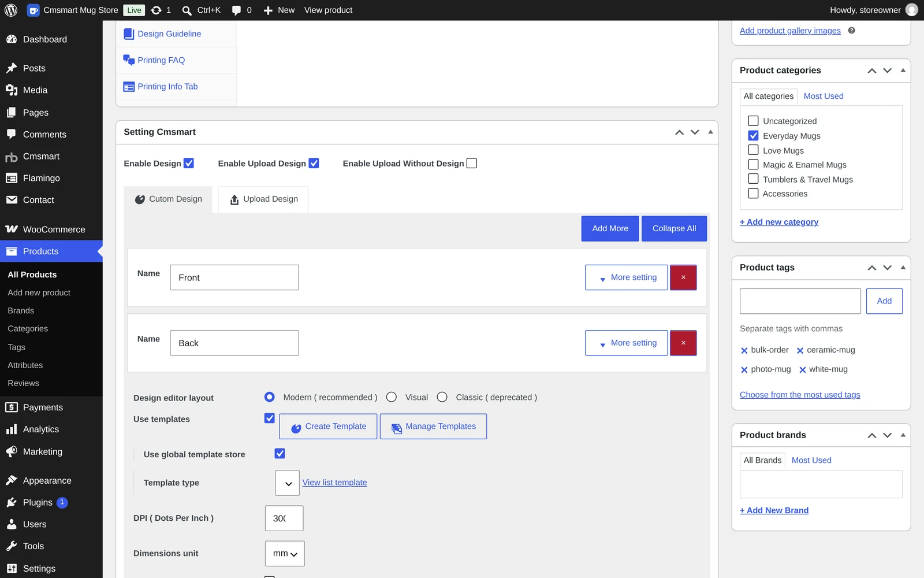
Task: Check the Love Mugs category
Action: click(753, 150)
